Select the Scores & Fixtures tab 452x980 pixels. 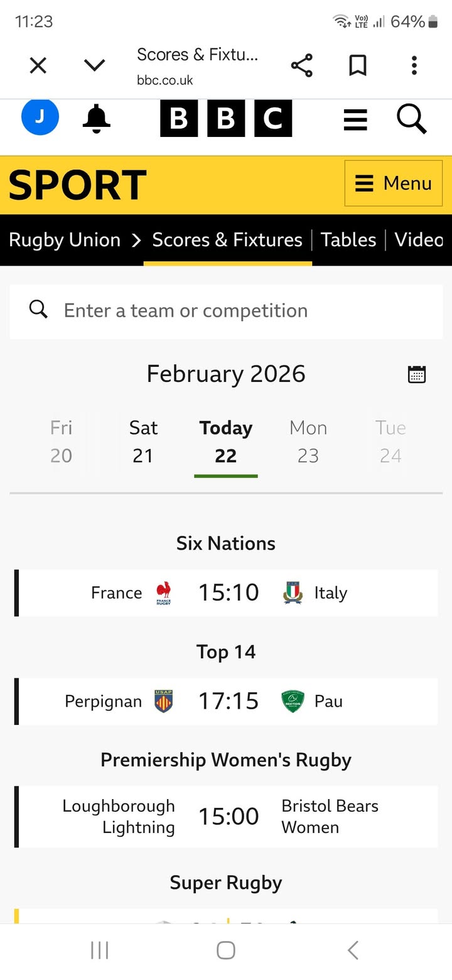point(227,240)
